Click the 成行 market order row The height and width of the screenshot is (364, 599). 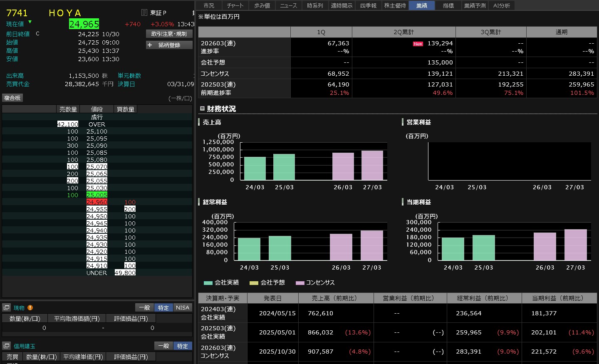click(x=97, y=117)
